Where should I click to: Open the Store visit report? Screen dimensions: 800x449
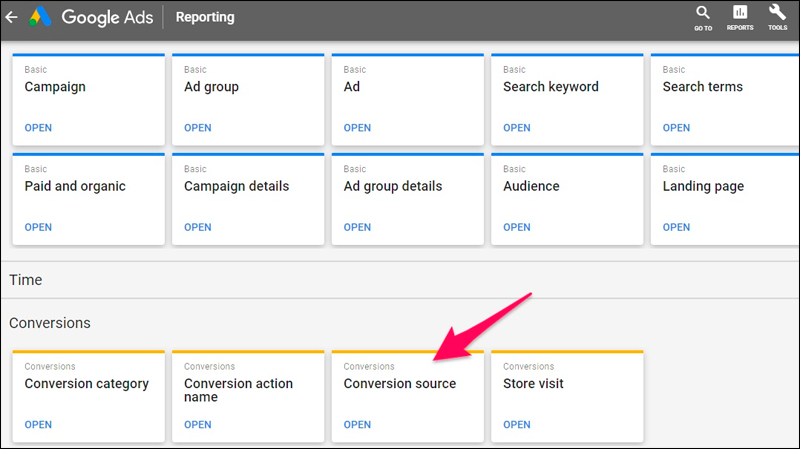[x=517, y=425]
